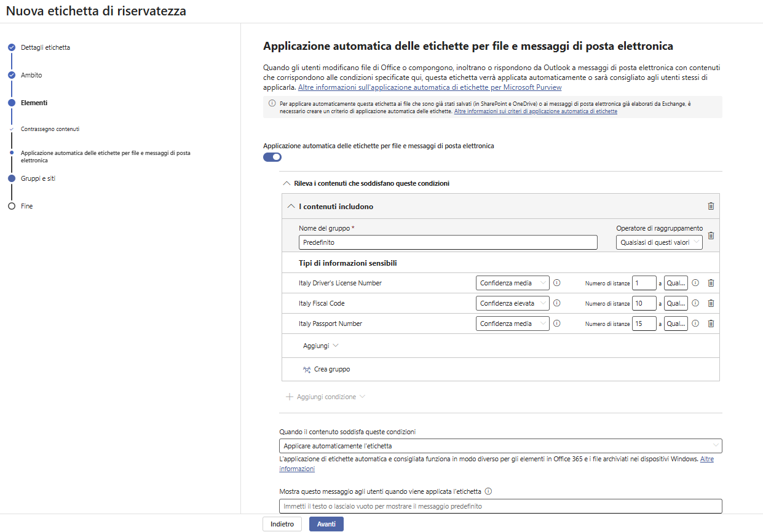The image size is (763, 532).
Task: Collapse 'Rileva i contenuti' section
Action: (x=286, y=183)
